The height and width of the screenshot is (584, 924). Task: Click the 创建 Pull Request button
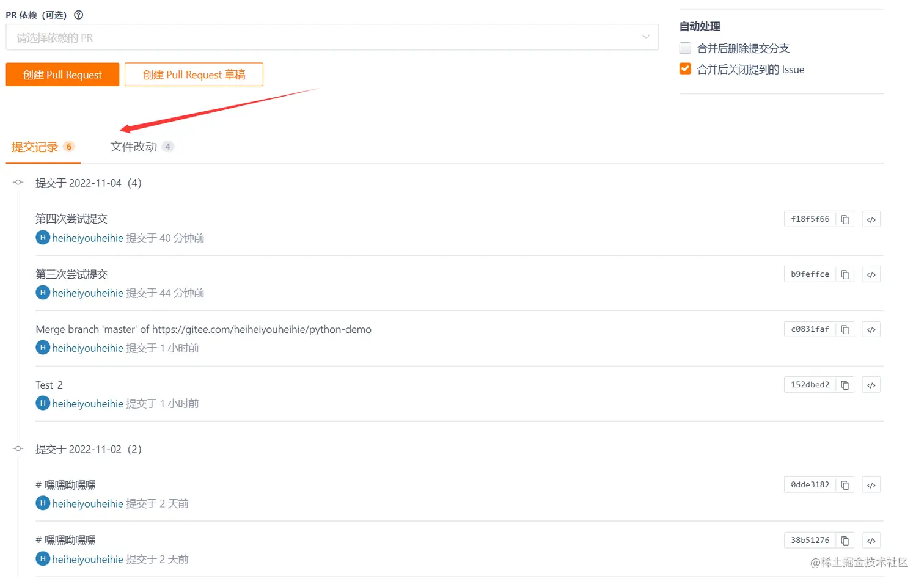point(62,75)
